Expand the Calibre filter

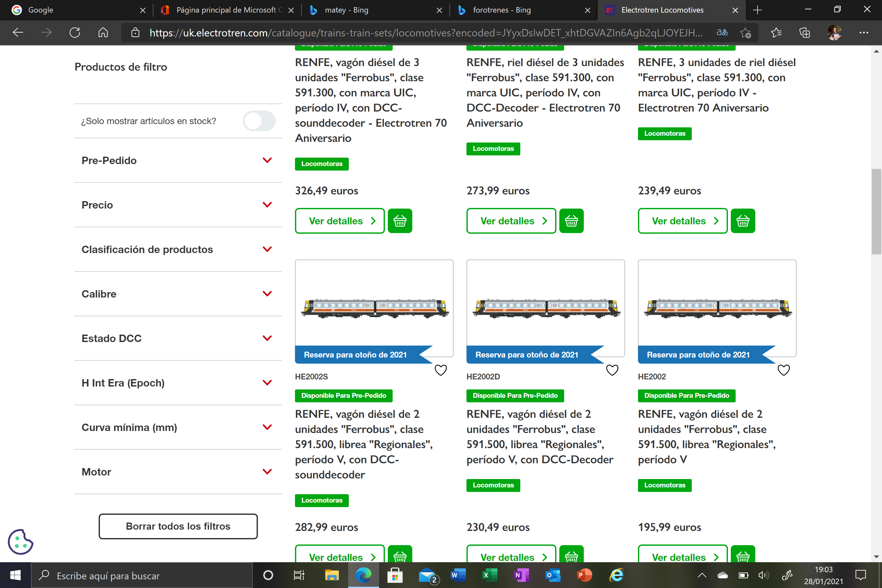pos(178,294)
